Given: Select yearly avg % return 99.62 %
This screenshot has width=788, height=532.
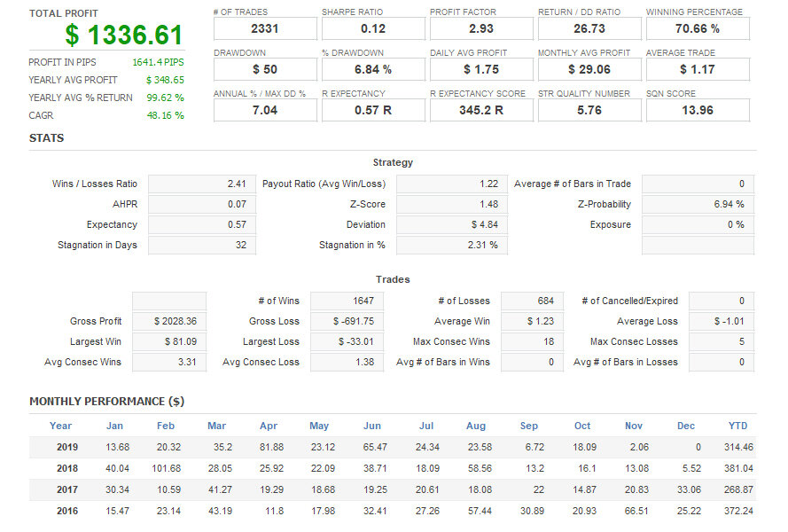Looking at the screenshot, I should (x=165, y=98).
